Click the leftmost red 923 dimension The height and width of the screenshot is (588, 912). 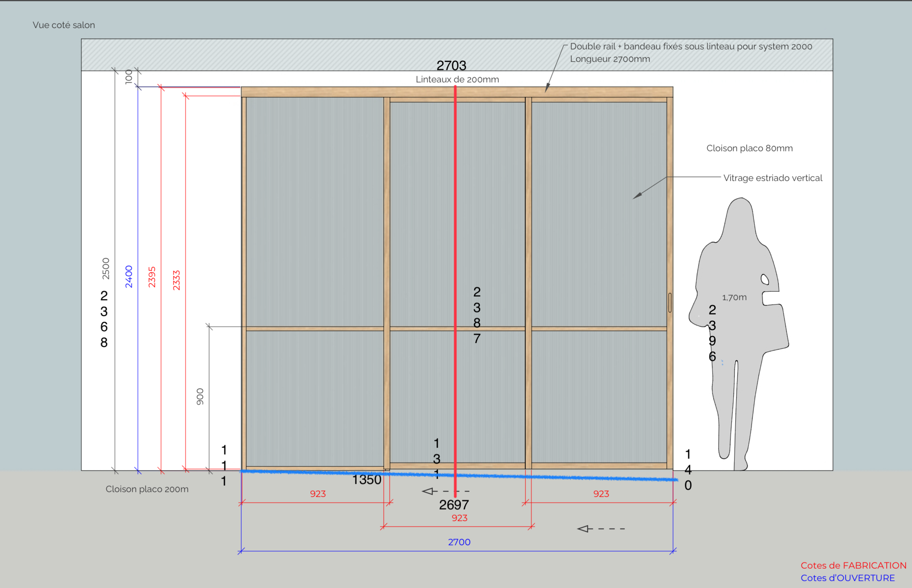318,494
